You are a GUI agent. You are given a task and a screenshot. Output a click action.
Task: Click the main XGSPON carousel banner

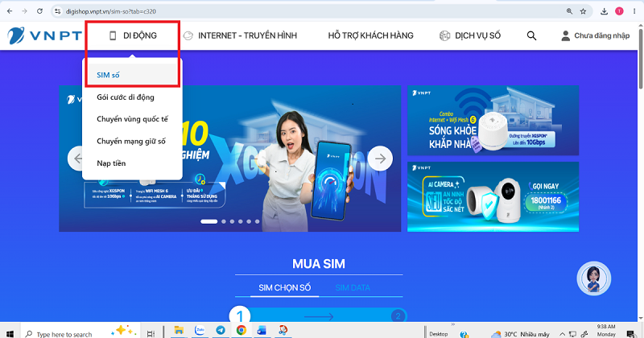tap(230, 159)
